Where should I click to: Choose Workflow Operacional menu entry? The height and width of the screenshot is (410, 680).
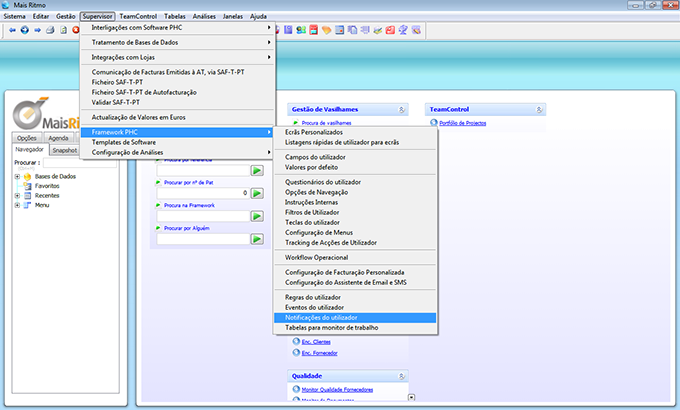[355, 258]
